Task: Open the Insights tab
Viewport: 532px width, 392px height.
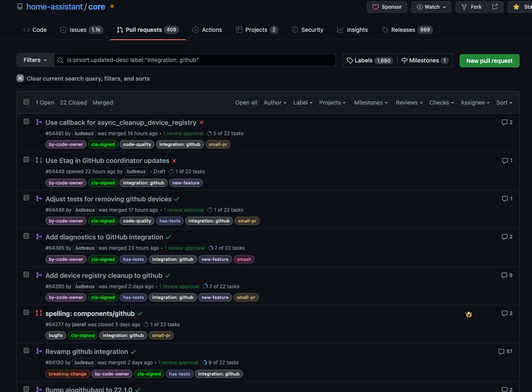Action: [x=352, y=30]
